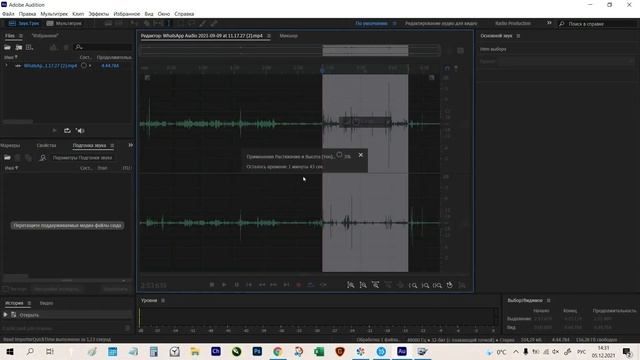The image size is (640, 360).
Task: Click the Выполнить button
Action: 116,289
